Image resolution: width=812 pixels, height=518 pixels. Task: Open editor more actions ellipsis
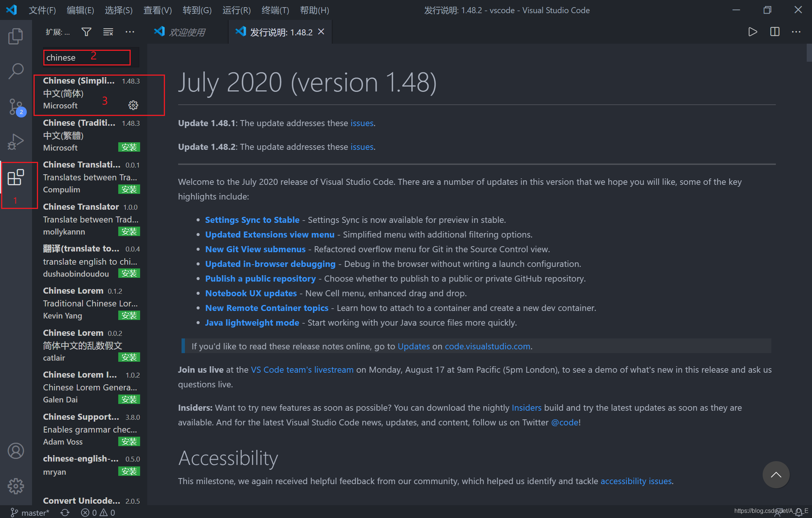click(796, 32)
